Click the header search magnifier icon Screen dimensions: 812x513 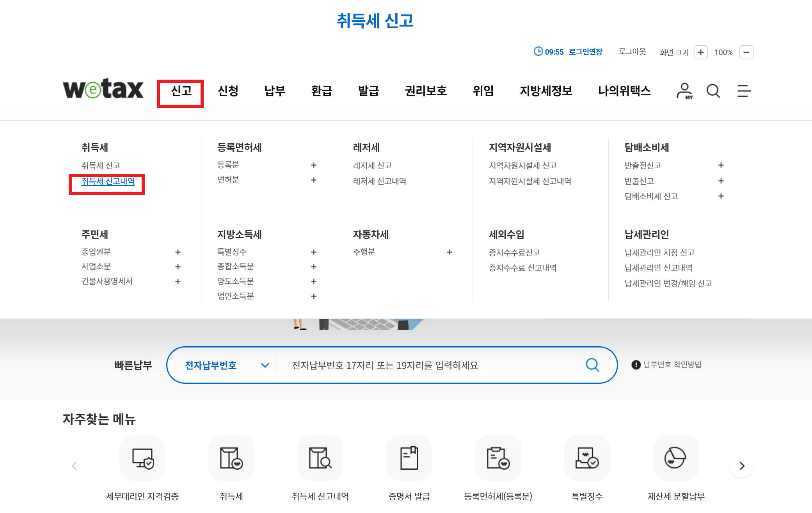coord(713,91)
